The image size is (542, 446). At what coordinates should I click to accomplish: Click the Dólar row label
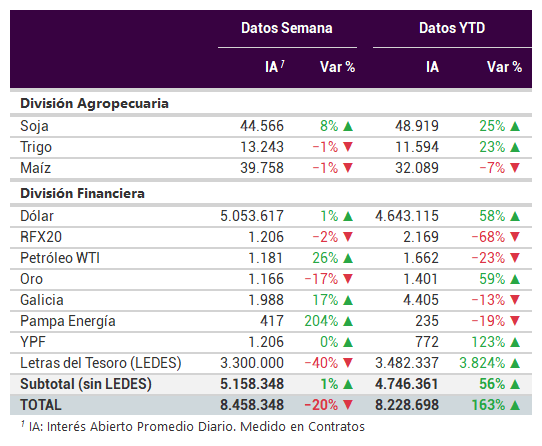pos(37,216)
